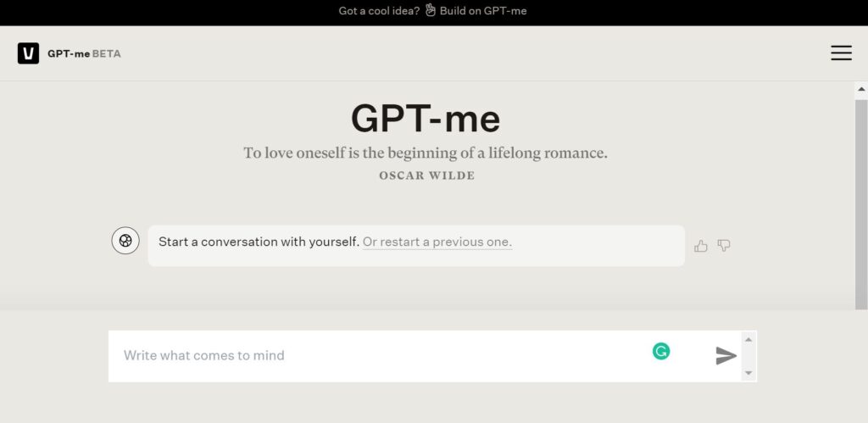Send the message with the arrow icon

point(726,356)
